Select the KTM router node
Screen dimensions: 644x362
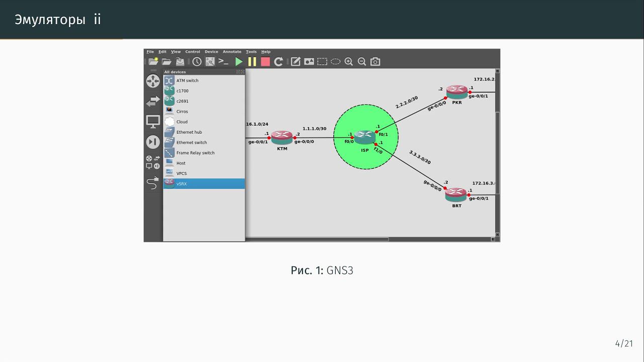(x=282, y=137)
